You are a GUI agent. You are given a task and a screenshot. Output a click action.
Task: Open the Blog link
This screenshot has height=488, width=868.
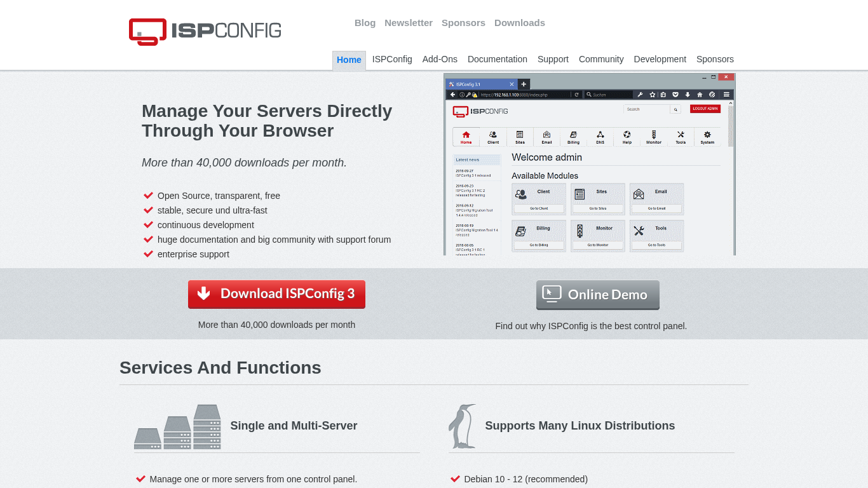pyautogui.click(x=365, y=23)
